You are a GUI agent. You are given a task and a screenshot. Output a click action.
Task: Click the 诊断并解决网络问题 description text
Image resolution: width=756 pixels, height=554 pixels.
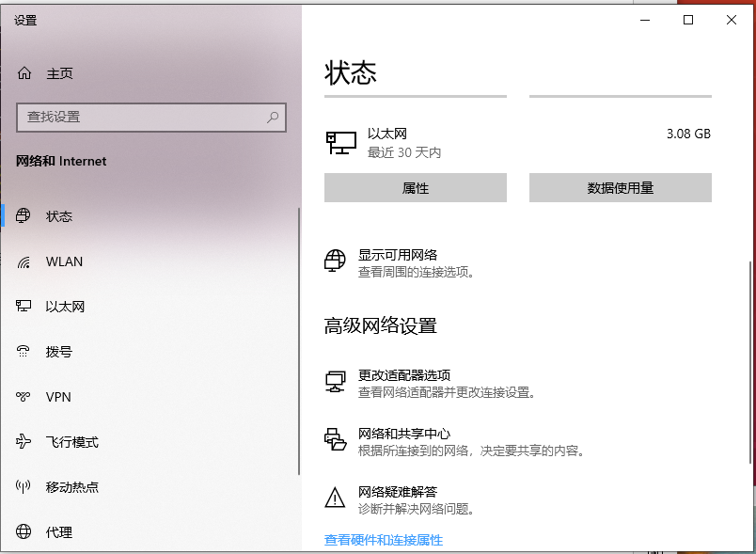[x=416, y=509]
